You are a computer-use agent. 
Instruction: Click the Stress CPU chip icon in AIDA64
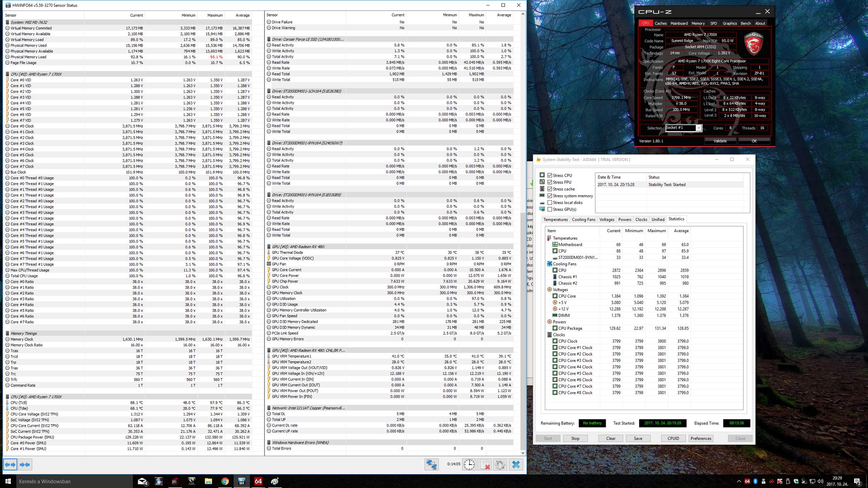point(542,175)
